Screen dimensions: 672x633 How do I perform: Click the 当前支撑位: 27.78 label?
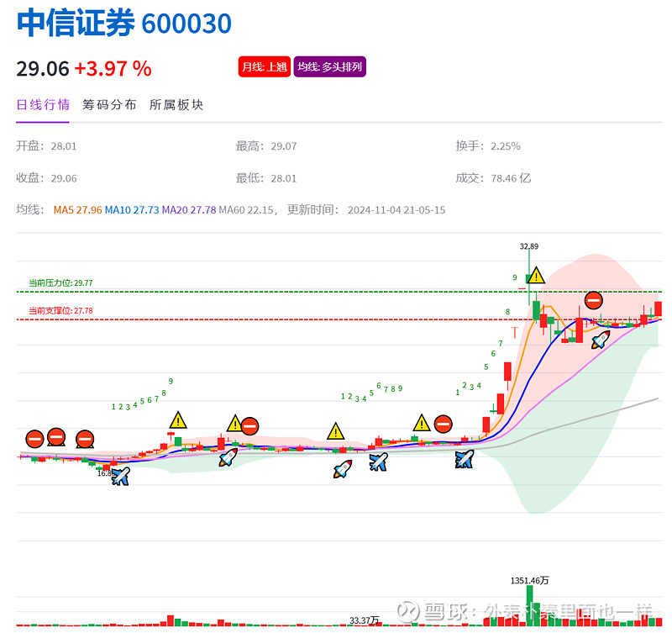[x=60, y=310]
